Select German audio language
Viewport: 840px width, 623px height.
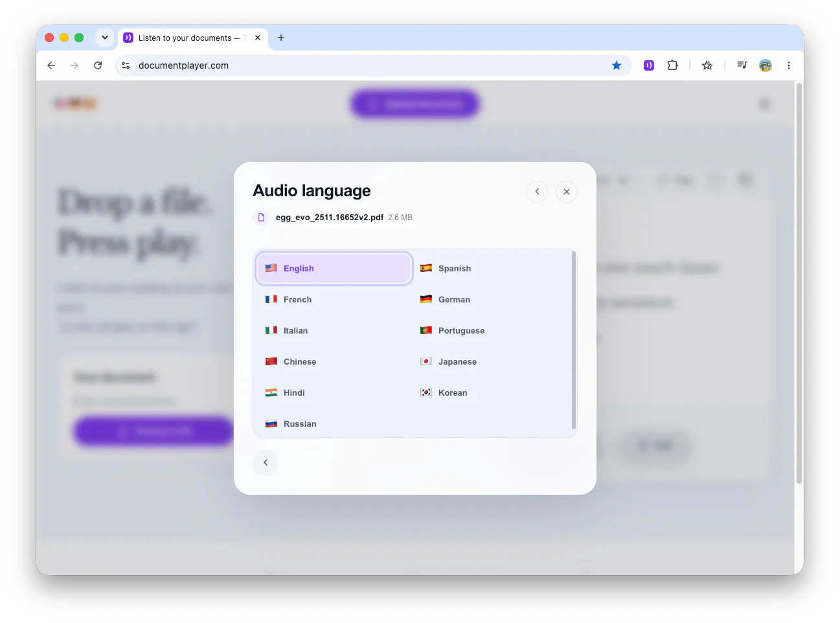click(489, 299)
